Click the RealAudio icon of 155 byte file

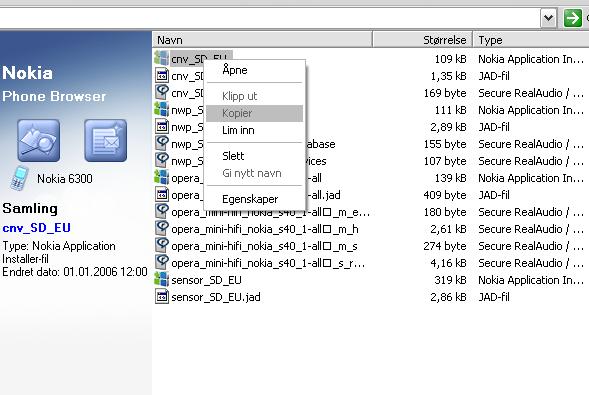point(162,143)
